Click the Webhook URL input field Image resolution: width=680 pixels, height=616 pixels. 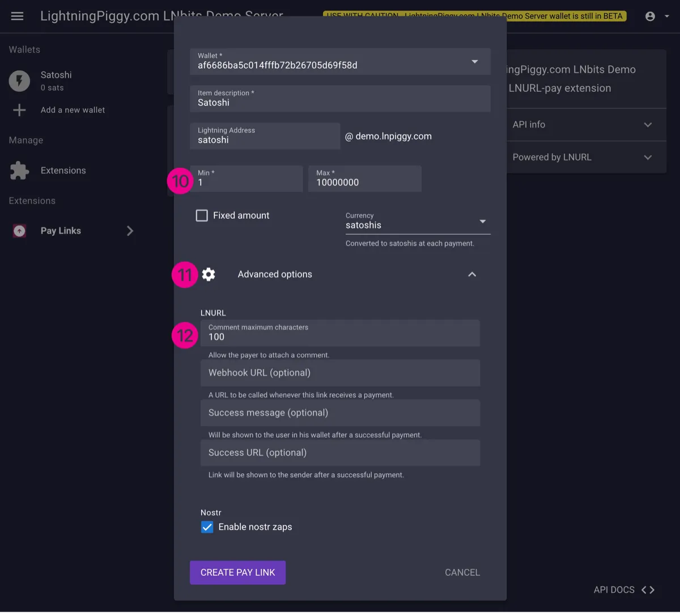340,373
